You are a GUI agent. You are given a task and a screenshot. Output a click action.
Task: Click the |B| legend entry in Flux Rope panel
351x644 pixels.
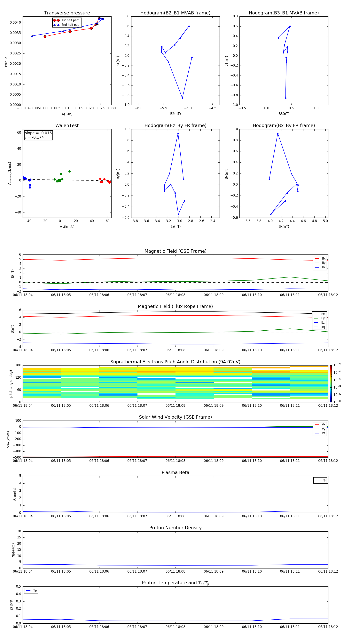tap(320, 327)
